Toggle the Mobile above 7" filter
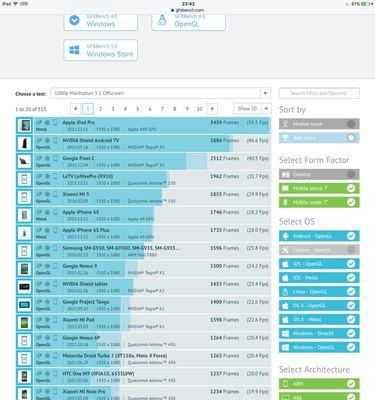Viewport: 375px width, 400px height. point(319,188)
